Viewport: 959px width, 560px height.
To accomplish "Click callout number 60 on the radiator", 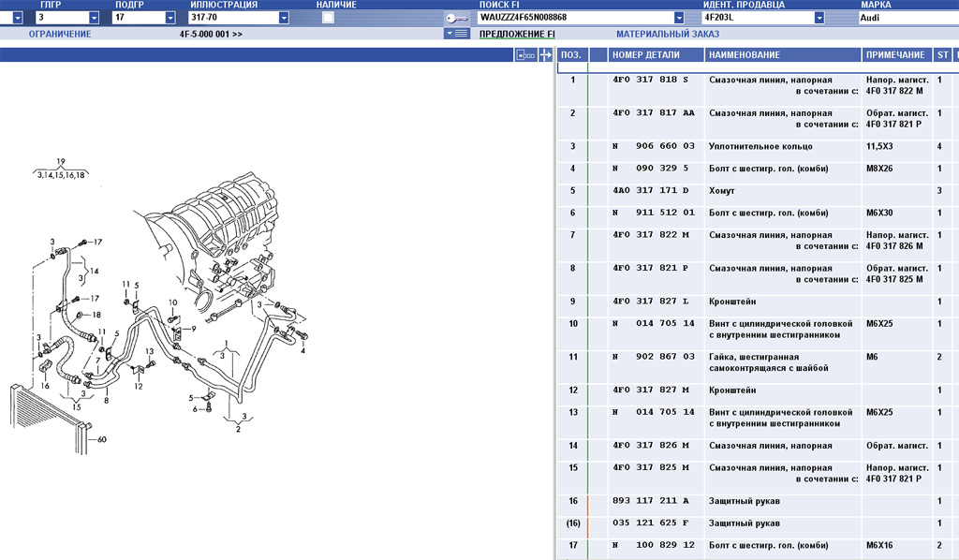I will 101,439.
